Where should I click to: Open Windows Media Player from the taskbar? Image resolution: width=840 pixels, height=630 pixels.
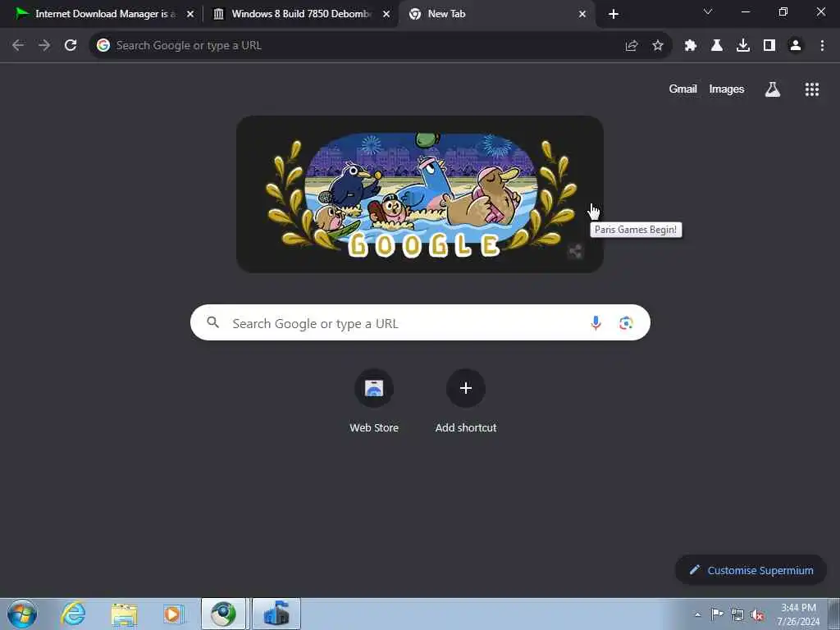[173, 614]
